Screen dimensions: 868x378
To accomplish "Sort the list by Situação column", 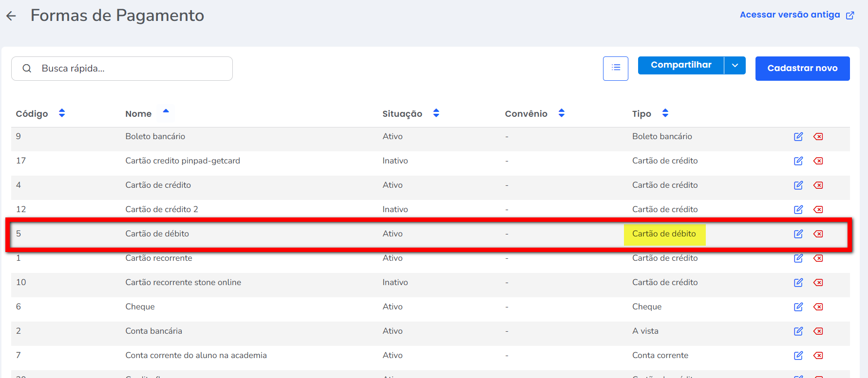I will (436, 113).
